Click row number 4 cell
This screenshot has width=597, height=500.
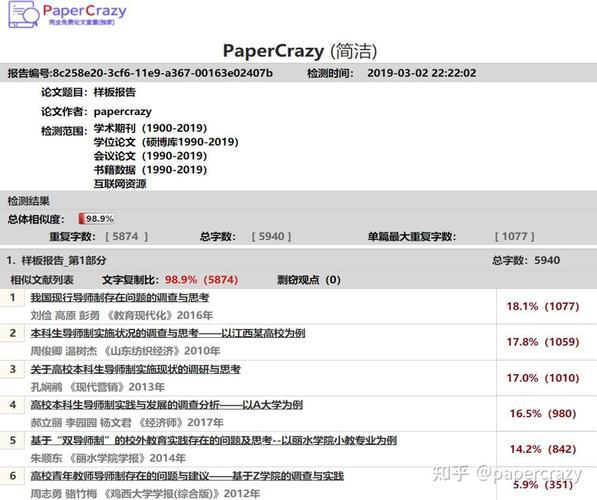pyautogui.click(x=13, y=404)
